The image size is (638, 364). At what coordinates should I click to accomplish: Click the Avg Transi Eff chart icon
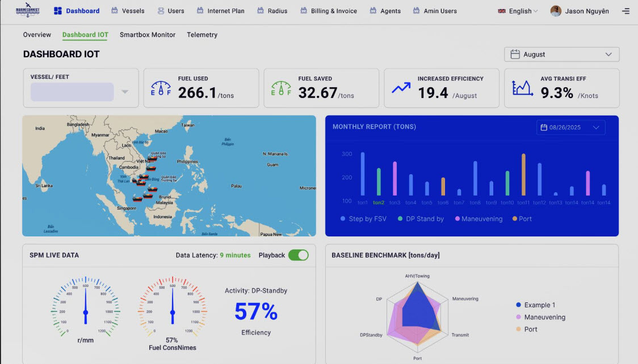tap(522, 88)
